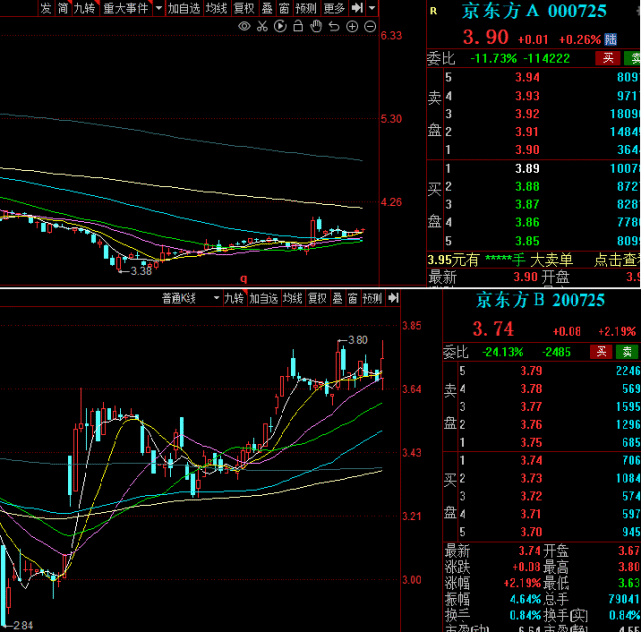Click the 3.38 low label on top chart
This screenshot has height=632, width=641.
point(141,271)
